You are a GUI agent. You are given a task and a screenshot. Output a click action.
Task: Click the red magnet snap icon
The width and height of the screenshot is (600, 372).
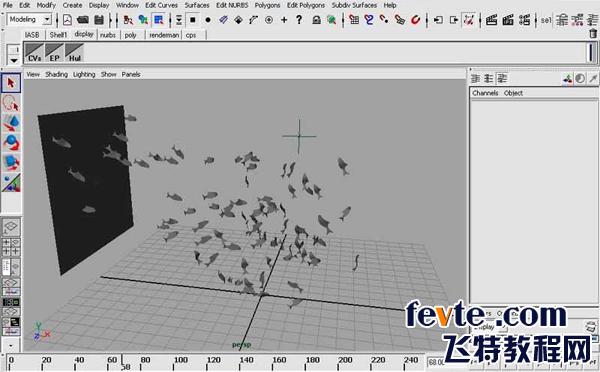click(x=415, y=20)
